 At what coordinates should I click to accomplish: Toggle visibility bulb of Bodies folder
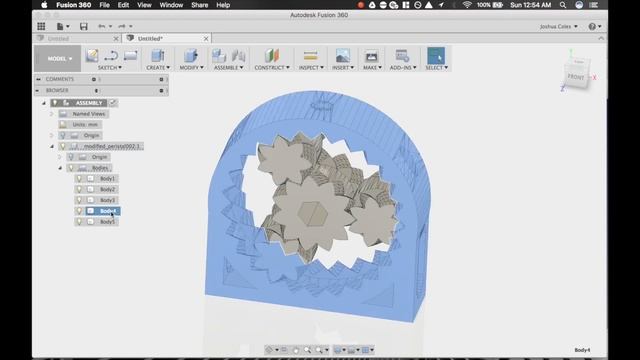click(x=71, y=168)
